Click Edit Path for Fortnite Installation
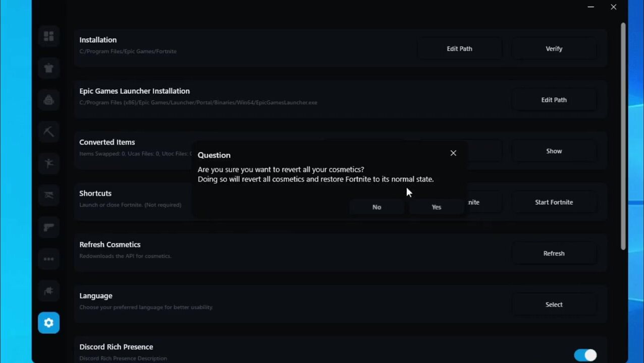Viewport: 644px width, 363px height. click(459, 49)
